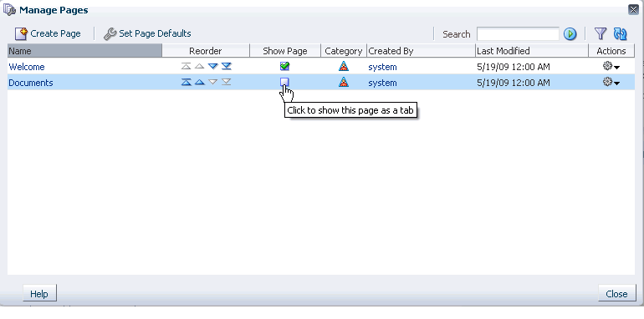644x319 pixels.
Task: Open Set Page Defaults
Action: pyautogui.click(x=147, y=33)
